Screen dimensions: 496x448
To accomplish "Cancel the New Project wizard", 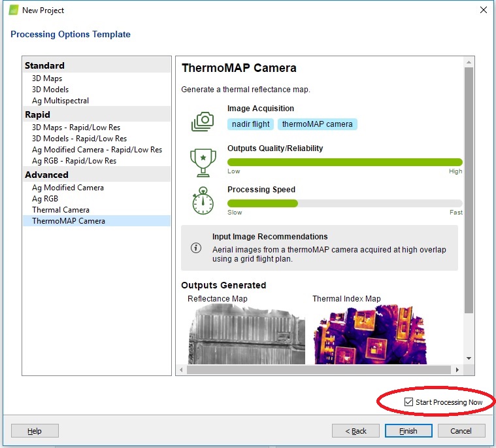I will (x=461, y=430).
